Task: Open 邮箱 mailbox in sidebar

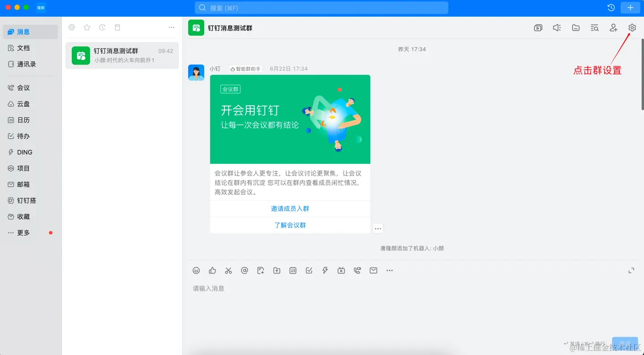Action: point(30,184)
